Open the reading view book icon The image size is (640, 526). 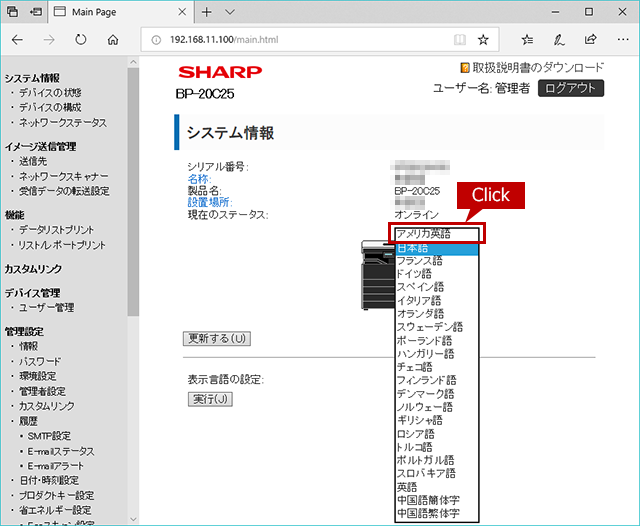(460, 40)
